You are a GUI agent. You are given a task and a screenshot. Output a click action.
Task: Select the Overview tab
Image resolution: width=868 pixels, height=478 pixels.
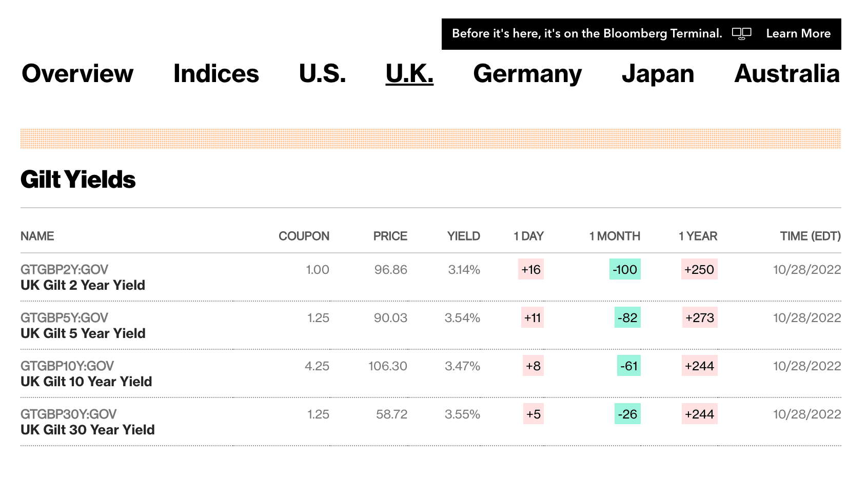(x=76, y=73)
